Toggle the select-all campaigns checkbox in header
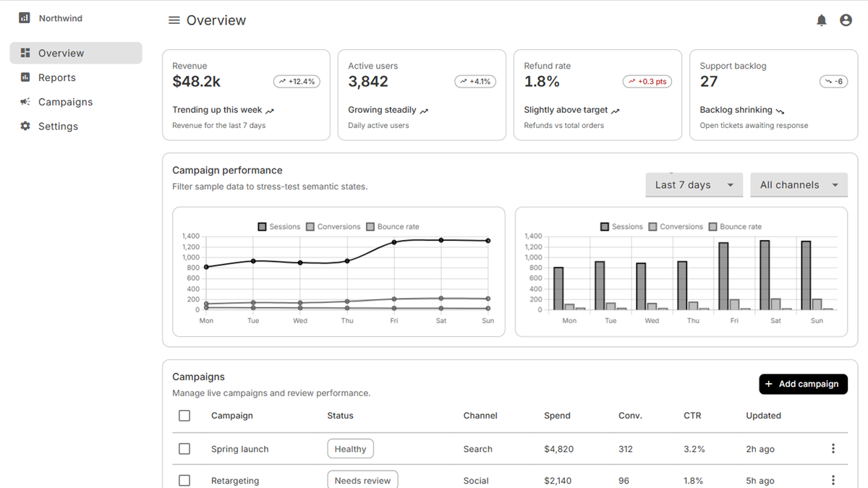 click(x=184, y=416)
